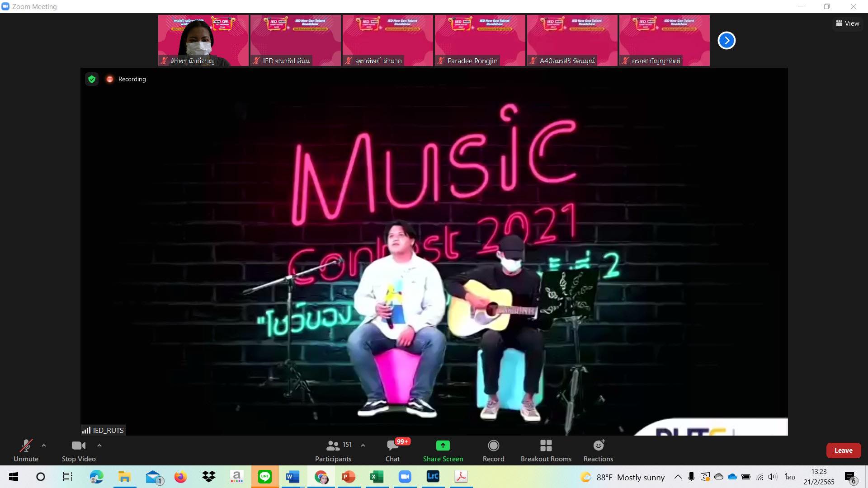The height and width of the screenshot is (488, 868).
Task: Start recording with Record button
Action: [x=493, y=450]
